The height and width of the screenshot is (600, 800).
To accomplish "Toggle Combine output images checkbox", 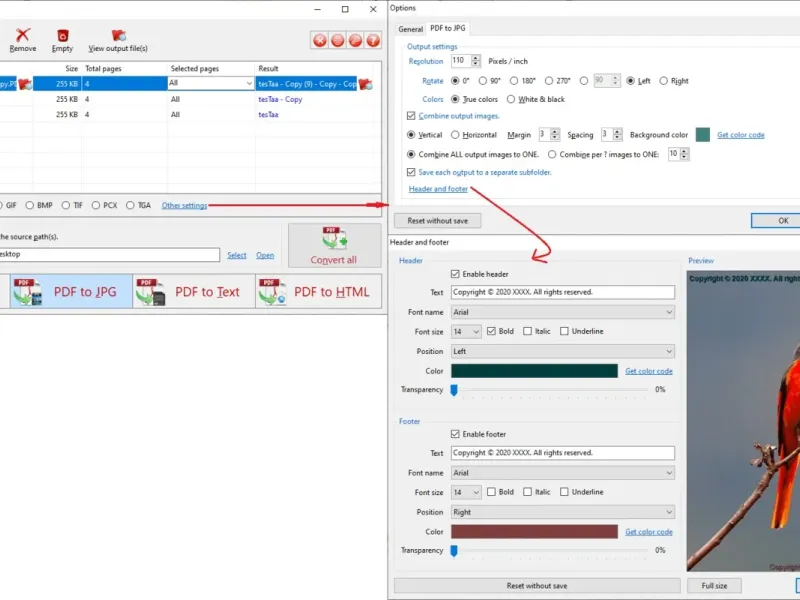I will (x=411, y=116).
